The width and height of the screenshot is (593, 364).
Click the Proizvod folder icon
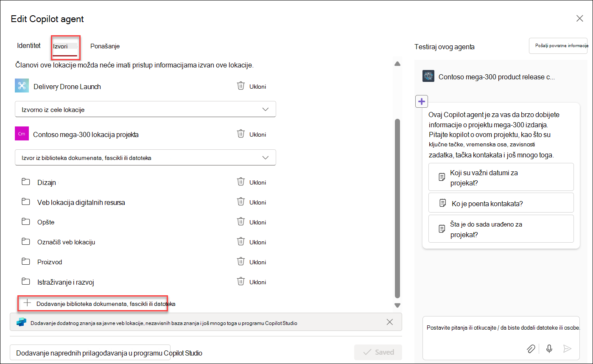pos(26,262)
